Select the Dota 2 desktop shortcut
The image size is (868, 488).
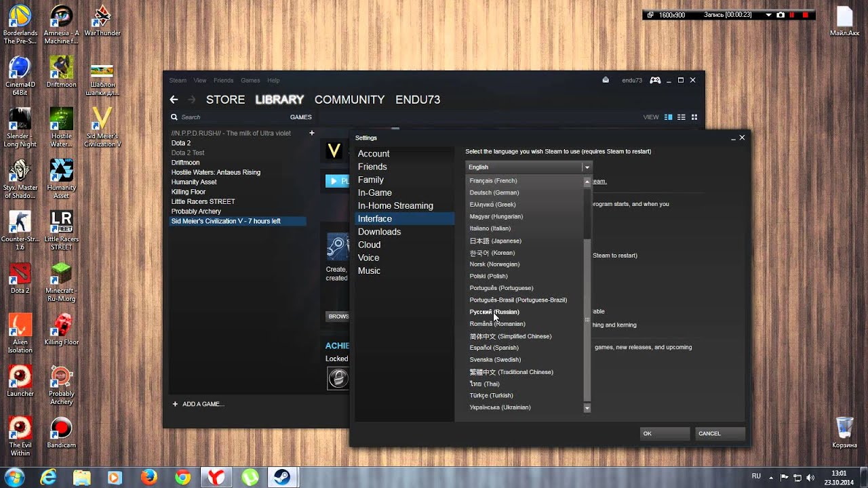20,278
